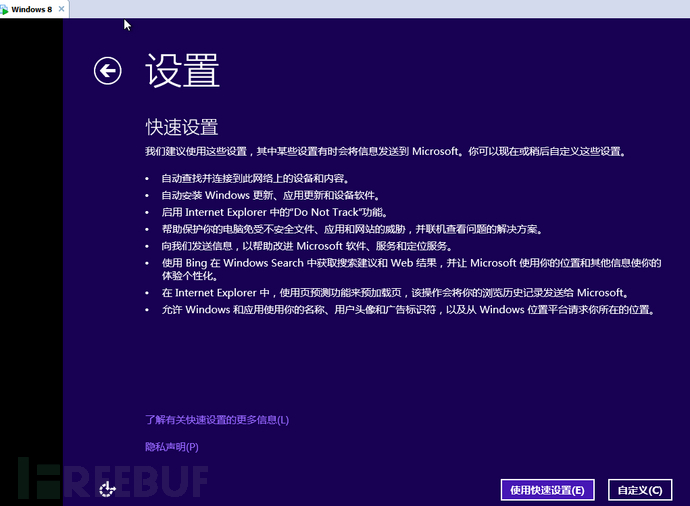Click the Windows 8 tab VM icon

point(4,10)
